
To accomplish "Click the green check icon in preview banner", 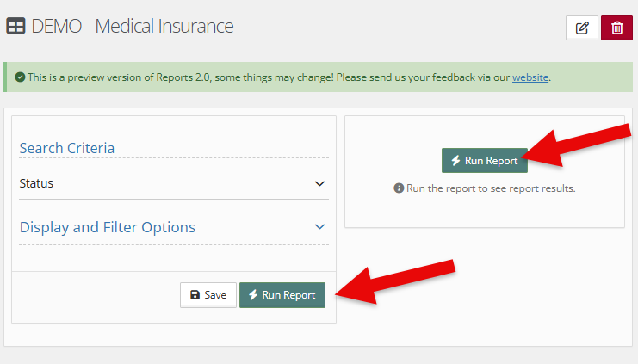I will pos(20,77).
